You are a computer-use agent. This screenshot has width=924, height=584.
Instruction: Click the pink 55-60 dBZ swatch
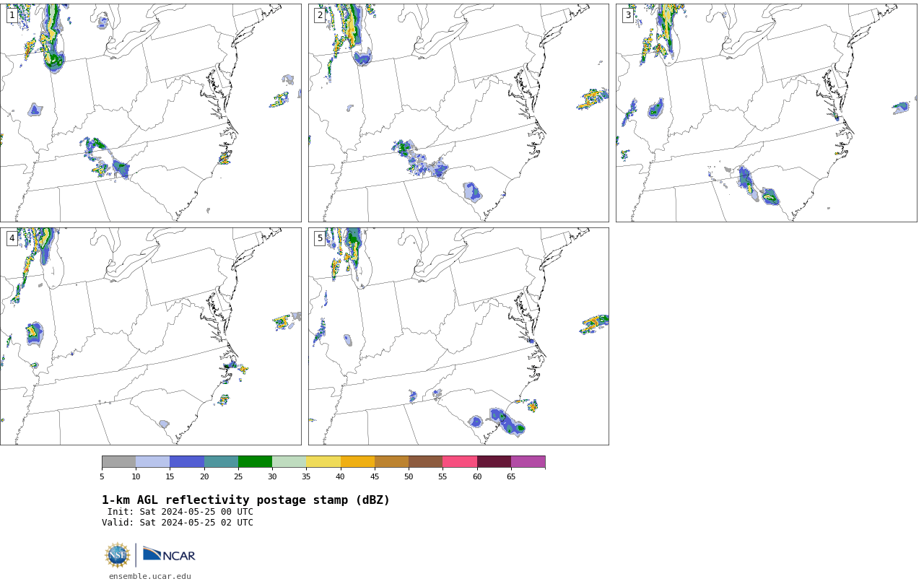tap(460, 462)
